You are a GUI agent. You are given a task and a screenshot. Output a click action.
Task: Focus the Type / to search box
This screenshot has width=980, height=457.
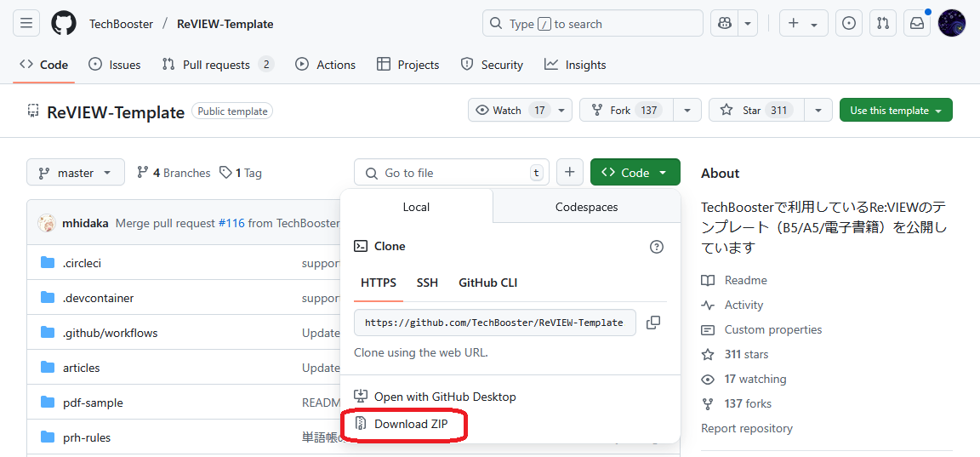(592, 24)
